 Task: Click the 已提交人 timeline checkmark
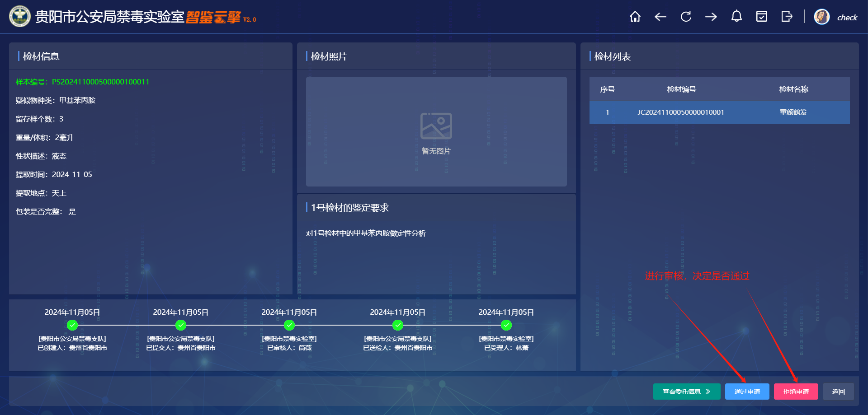coord(181,325)
